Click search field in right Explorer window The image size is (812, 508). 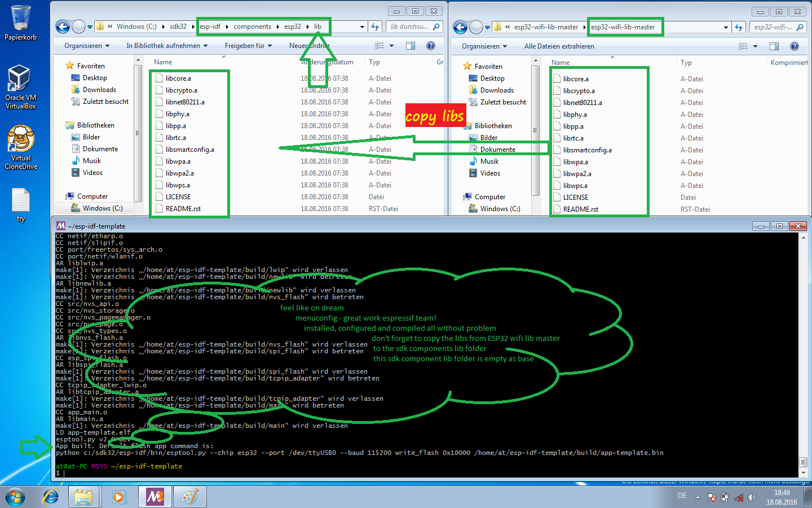tap(778, 27)
